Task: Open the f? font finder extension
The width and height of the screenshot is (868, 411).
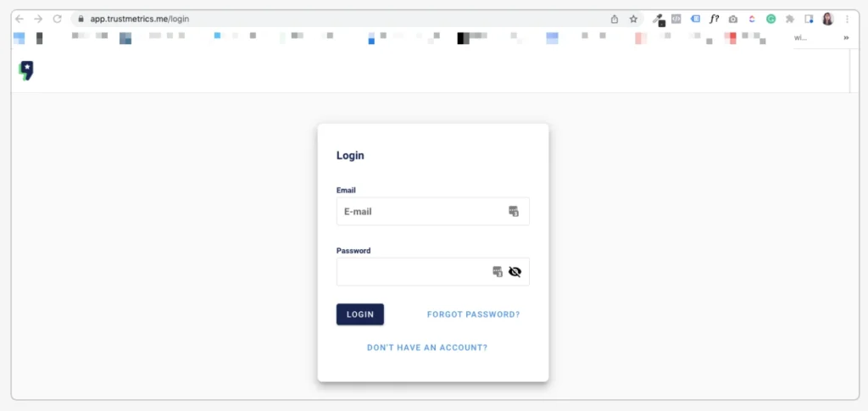Action: tap(714, 19)
